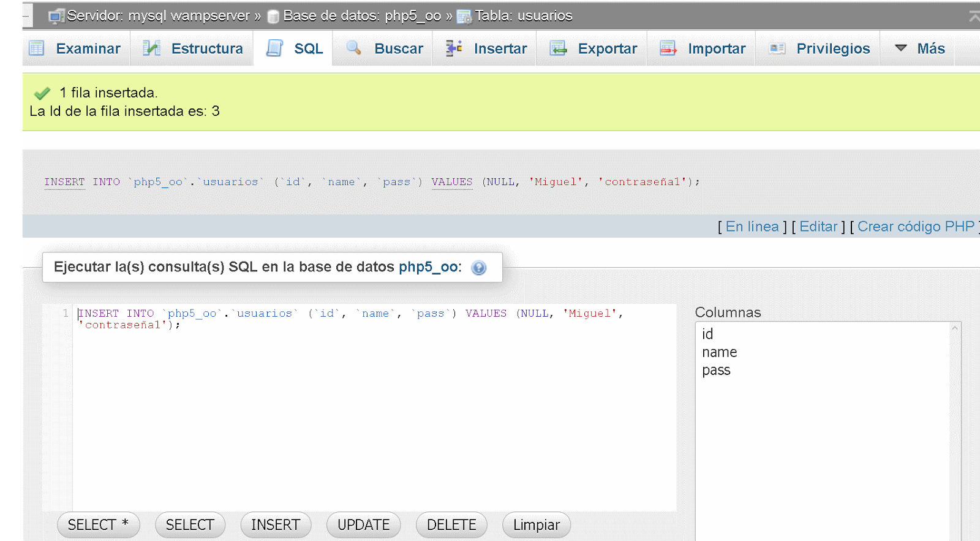
Task: Click the table icon beside 'Tabla: usuarios'
Action: point(464,17)
